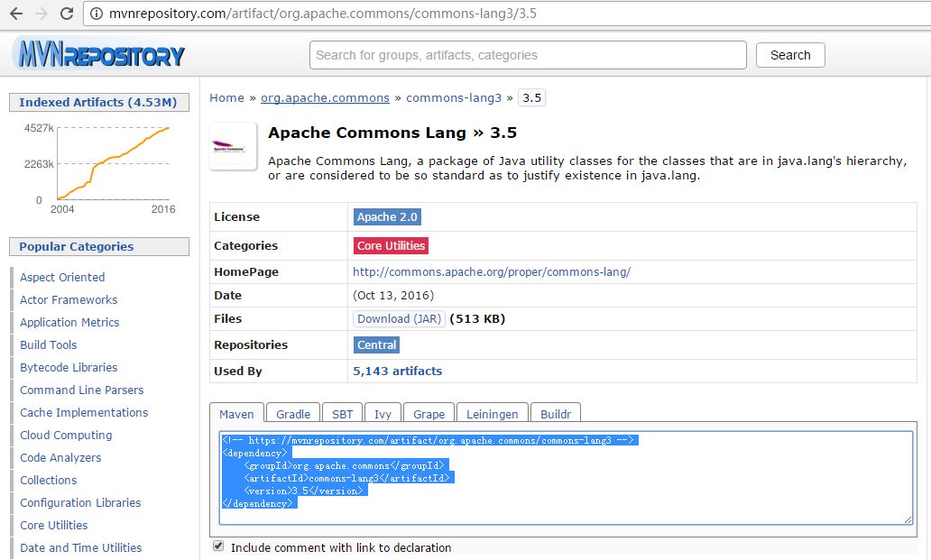This screenshot has height=560, width=931.
Task: Open the 5,143 artifacts link
Action: click(x=398, y=372)
